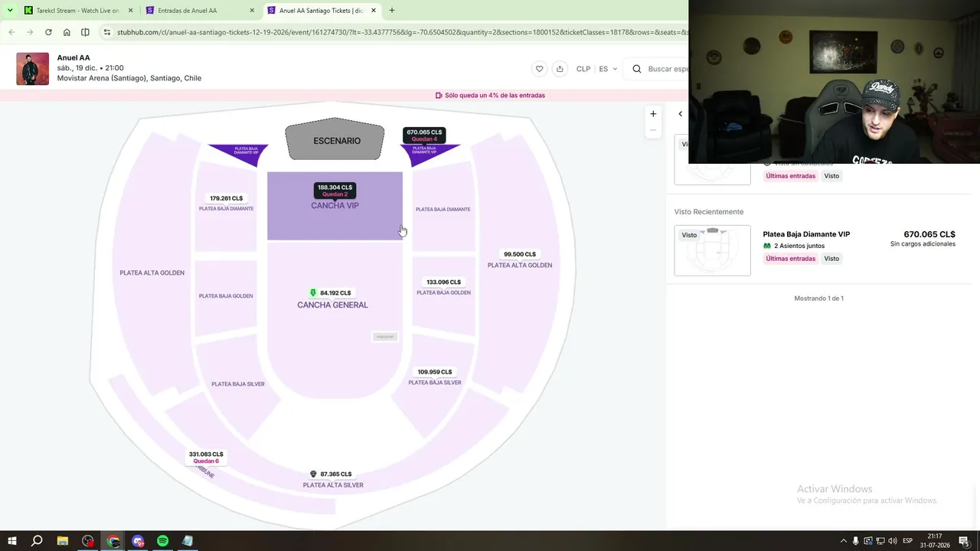Open taskbar clock showing 21:17

click(x=935, y=541)
